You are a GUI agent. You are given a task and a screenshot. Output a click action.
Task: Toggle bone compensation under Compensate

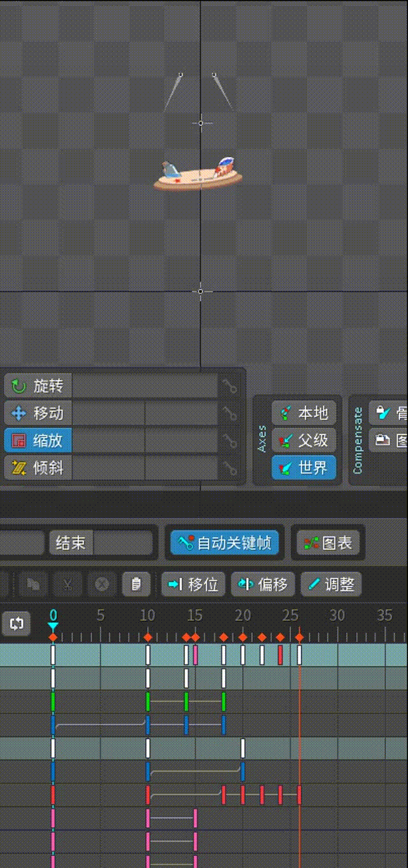point(389,413)
